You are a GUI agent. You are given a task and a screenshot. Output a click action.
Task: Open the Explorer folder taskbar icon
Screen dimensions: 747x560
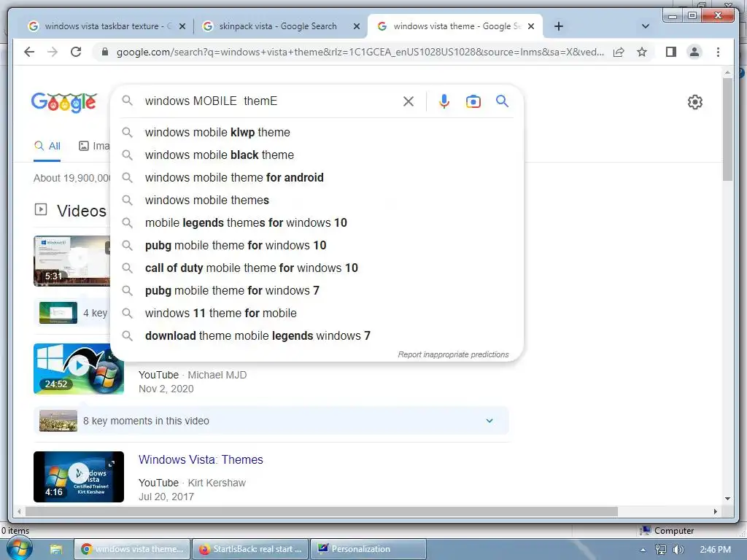pos(56,550)
